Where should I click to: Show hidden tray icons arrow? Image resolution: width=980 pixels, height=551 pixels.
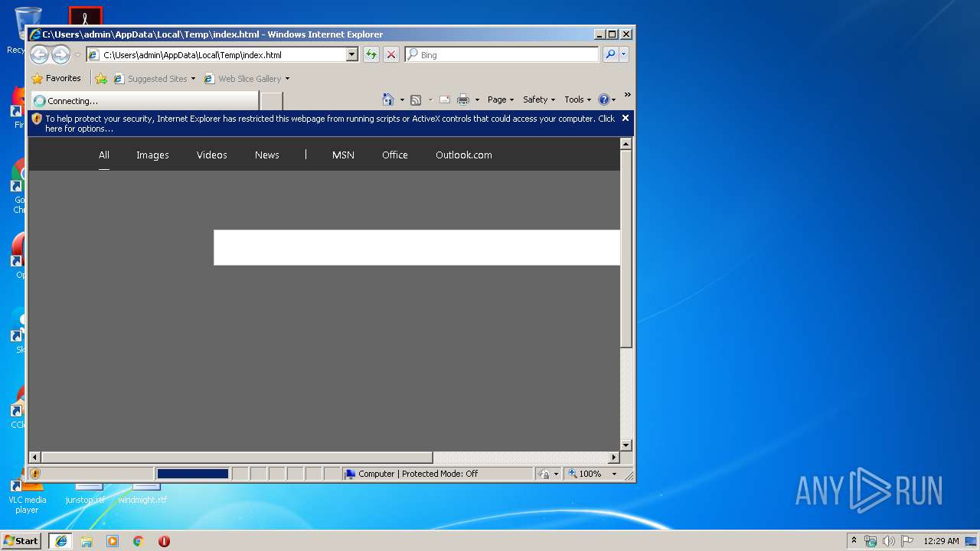[x=854, y=541]
